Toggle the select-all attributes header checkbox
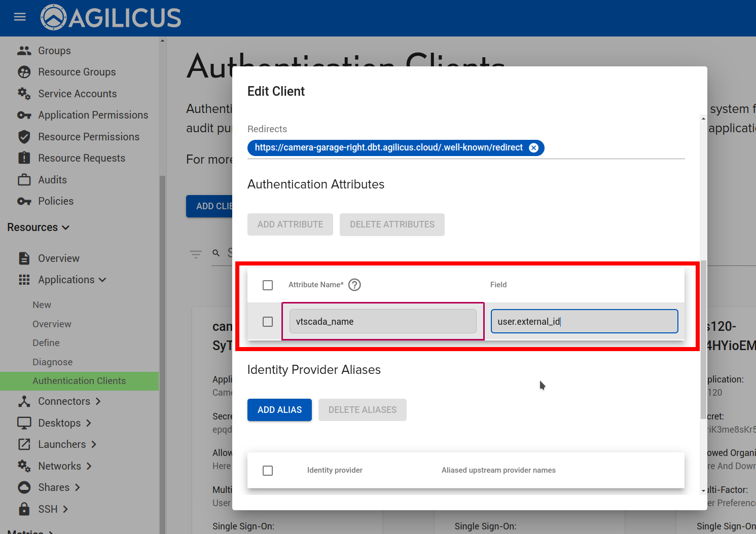 tap(268, 285)
